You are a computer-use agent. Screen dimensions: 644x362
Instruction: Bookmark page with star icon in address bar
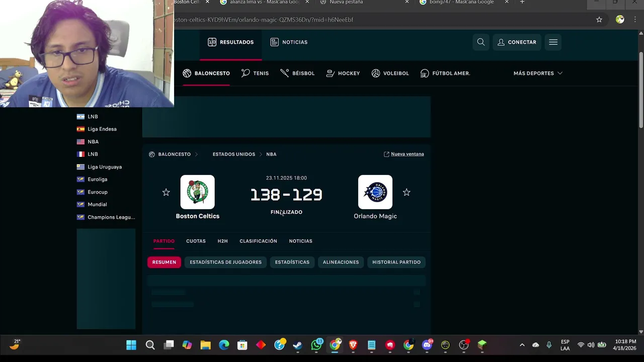pos(599,20)
